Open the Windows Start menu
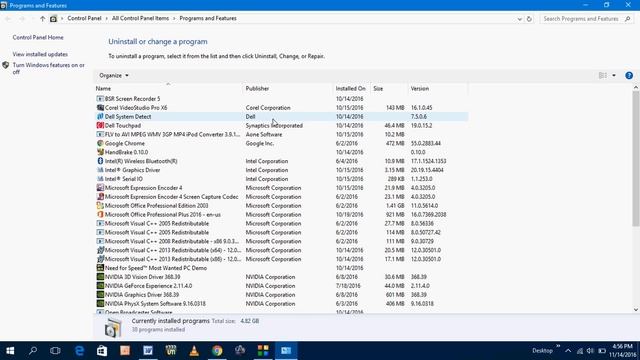The height and width of the screenshot is (360, 640). pos(10,351)
